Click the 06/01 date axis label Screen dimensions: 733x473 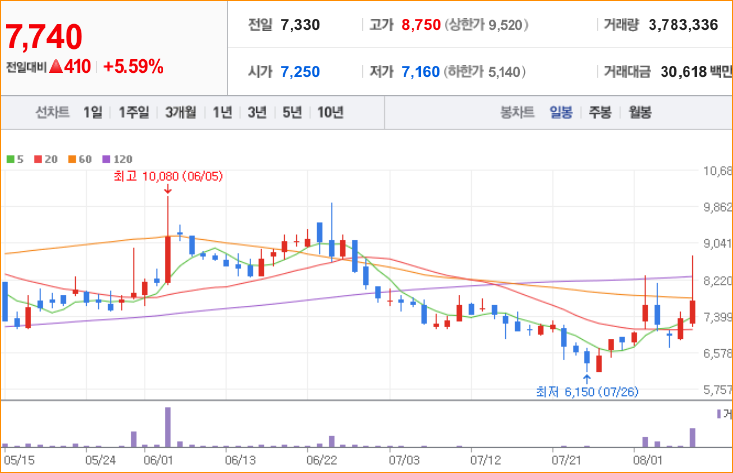pyautogui.click(x=158, y=460)
